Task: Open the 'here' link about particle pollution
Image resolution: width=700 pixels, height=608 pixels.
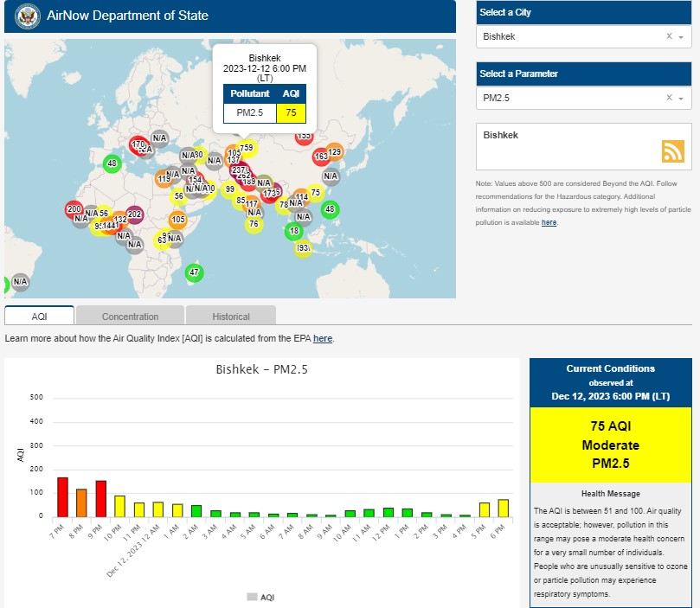Action: pyautogui.click(x=549, y=222)
